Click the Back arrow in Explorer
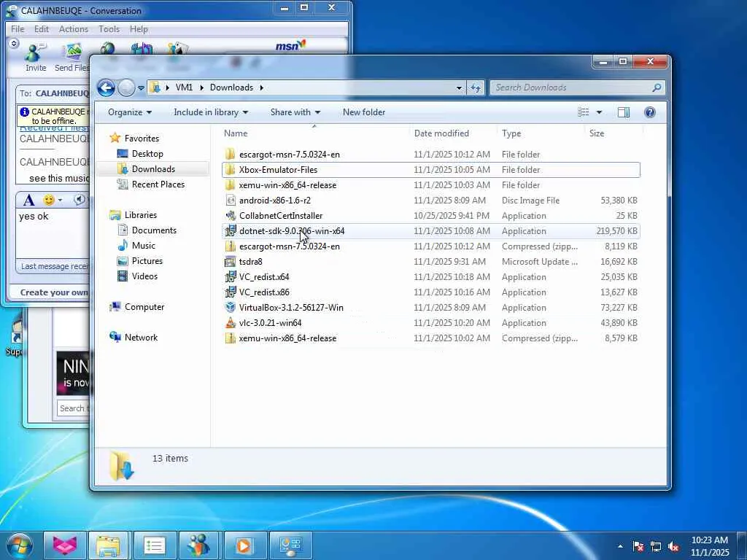The image size is (747, 560). [106, 87]
